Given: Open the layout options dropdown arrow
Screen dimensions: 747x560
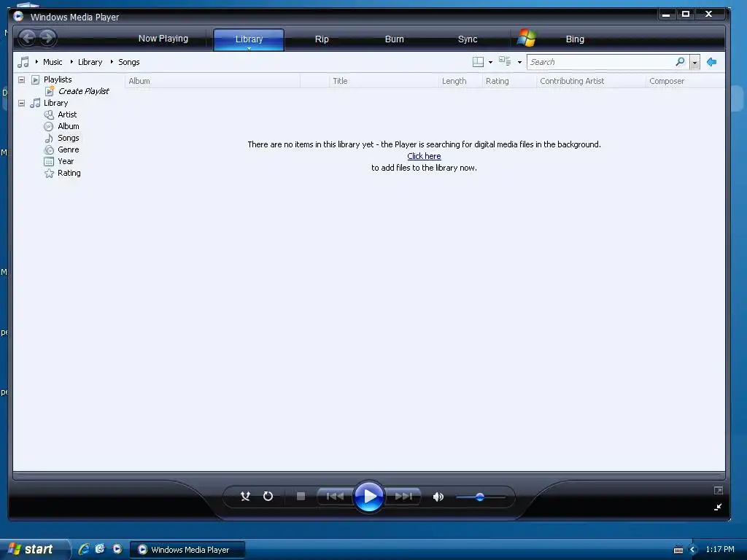Looking at the screenshot, I should click(490, 63).
